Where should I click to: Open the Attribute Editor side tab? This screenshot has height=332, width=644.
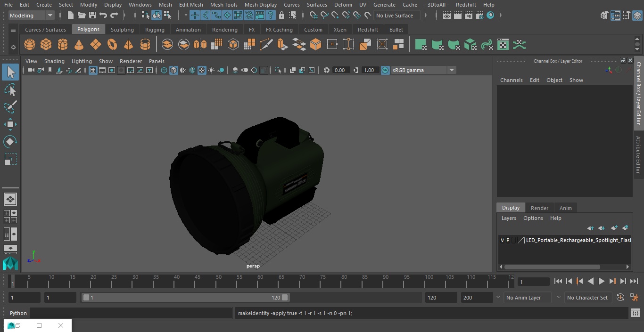pos(638,155)
